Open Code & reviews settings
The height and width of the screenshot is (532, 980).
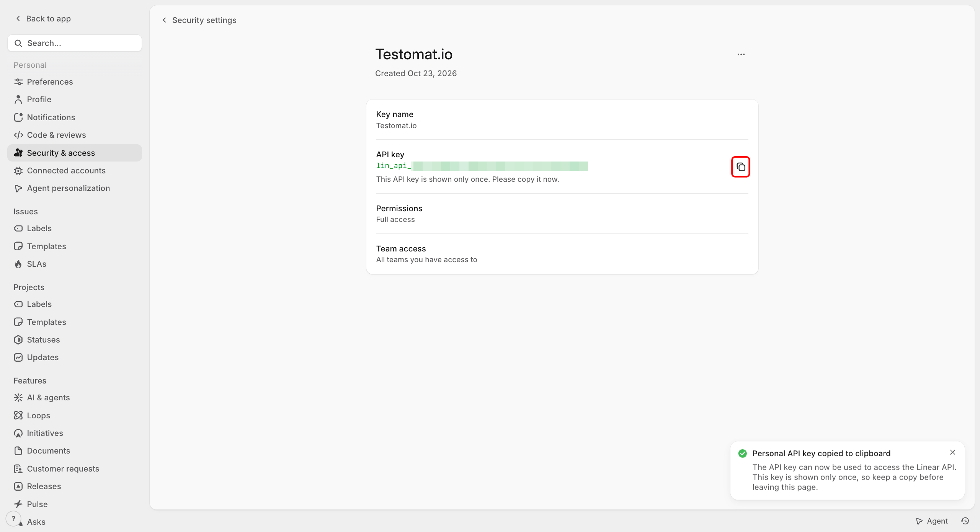tap(75, 135)
